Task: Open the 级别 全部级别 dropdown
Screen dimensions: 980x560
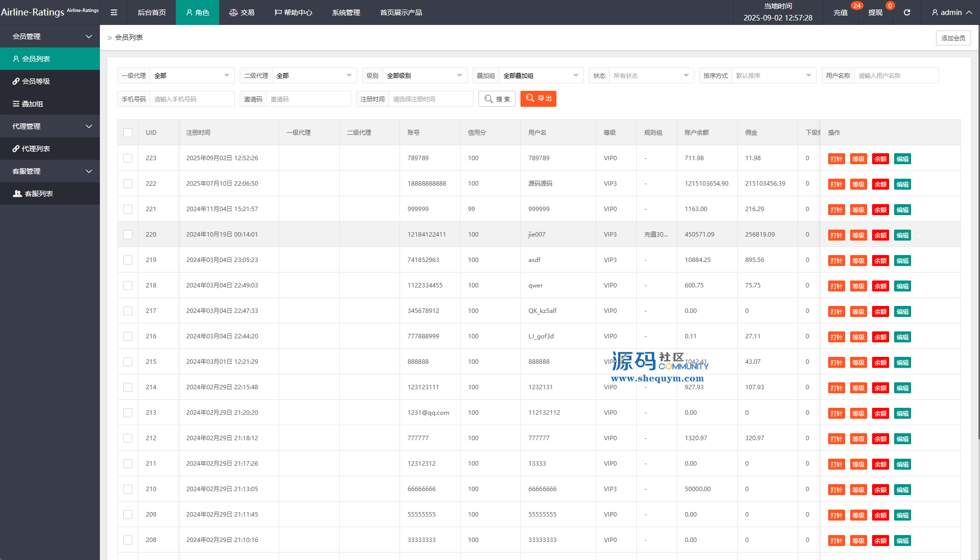Action: (x=425, y=76)
